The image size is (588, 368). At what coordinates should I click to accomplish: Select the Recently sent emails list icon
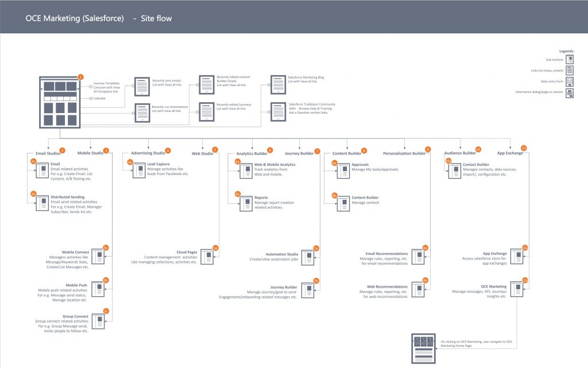pyautogui.click(x=142, y=87)
